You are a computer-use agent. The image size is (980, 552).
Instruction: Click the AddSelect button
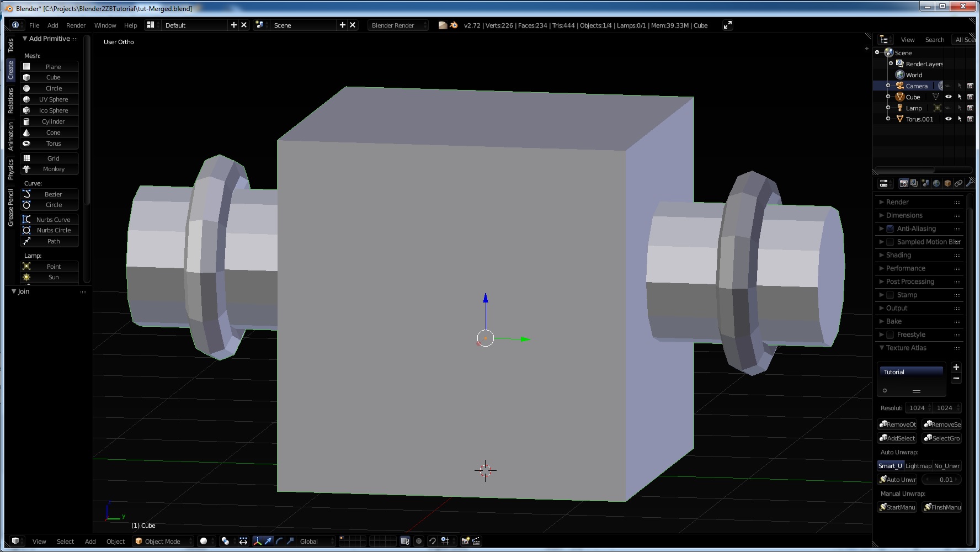[897, 438]
